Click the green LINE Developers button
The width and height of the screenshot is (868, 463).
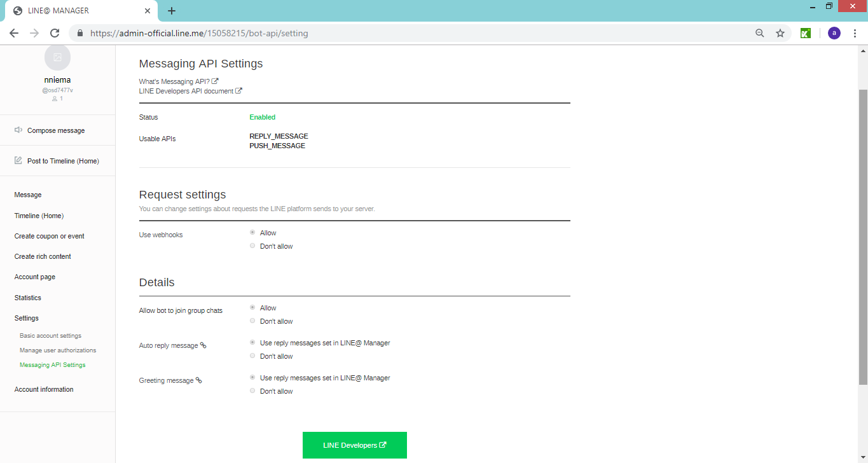click(x=355, y=445)
